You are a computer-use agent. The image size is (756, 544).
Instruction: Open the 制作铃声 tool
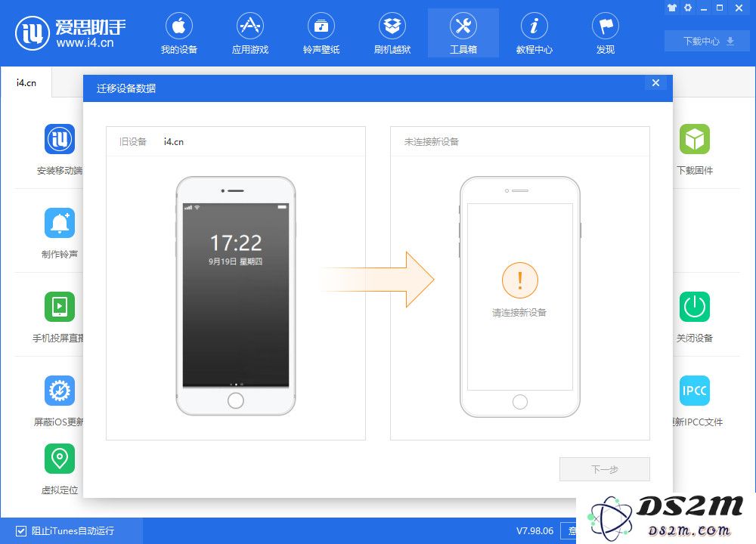pyautogui.click(x=60, y=223)
